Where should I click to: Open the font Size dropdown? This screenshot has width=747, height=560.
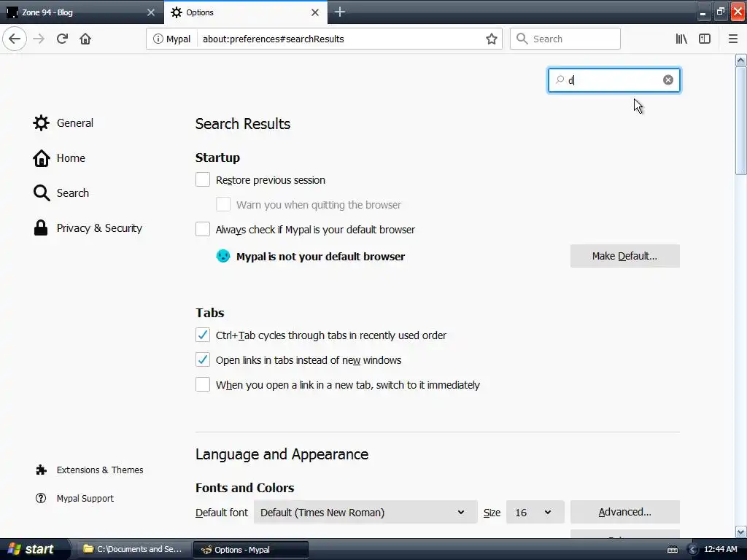coord(535,513)
